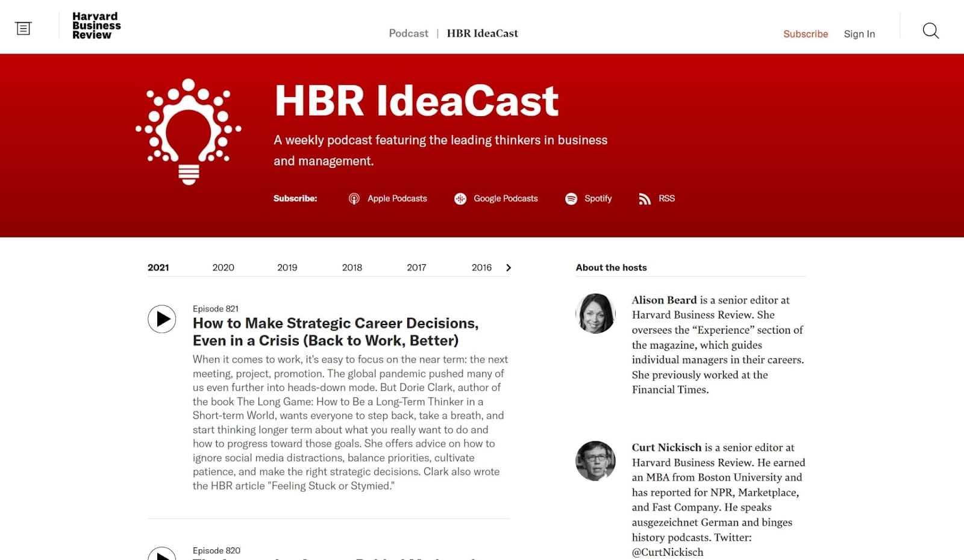Viewport: 964px width, 560px height.
Task: Subscribe via the Google Podcasts icon
Action: click(x=460, y=198)
